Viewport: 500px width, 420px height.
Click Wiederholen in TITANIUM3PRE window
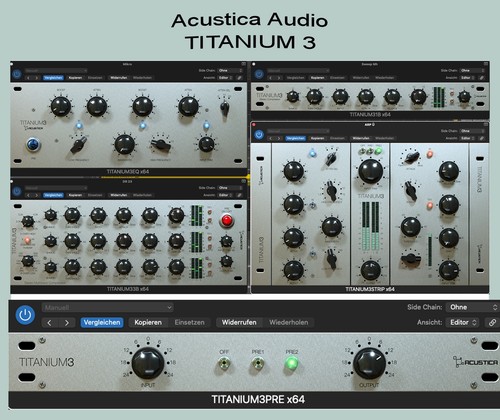pos(289,322)
